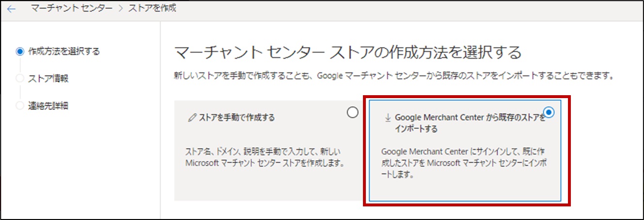Click the step circle beside ストア情報

coord(20,78)
